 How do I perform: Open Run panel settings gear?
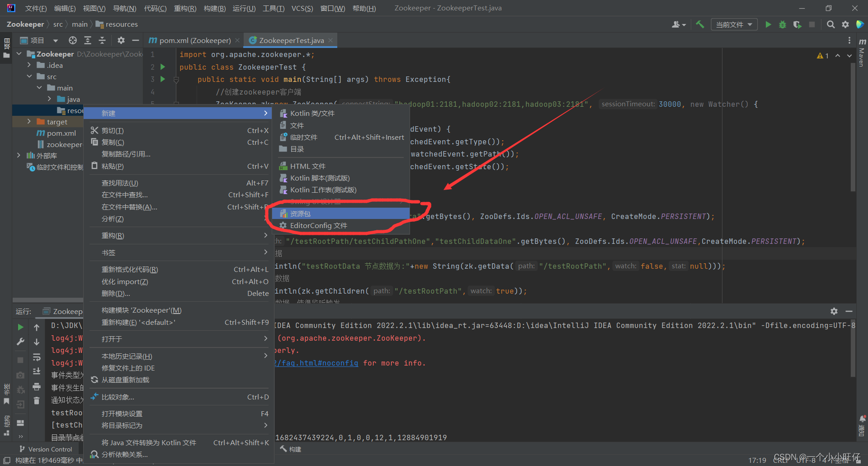(834, 311)
